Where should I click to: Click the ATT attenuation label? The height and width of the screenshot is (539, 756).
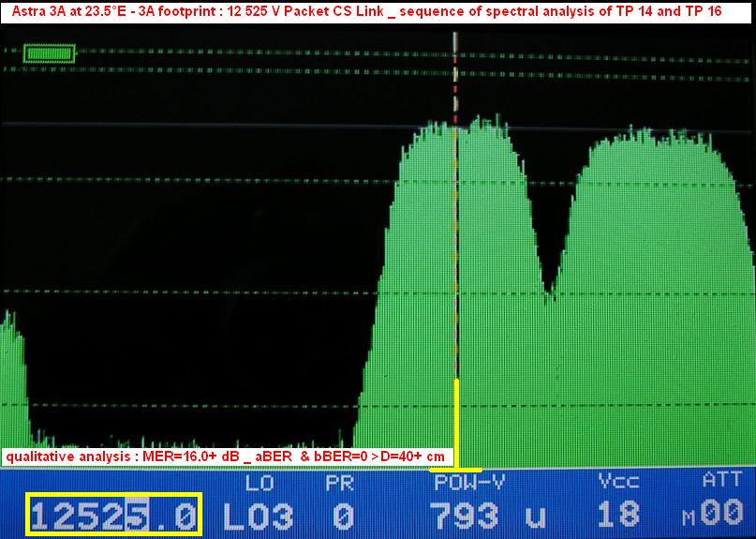[721, 482]
